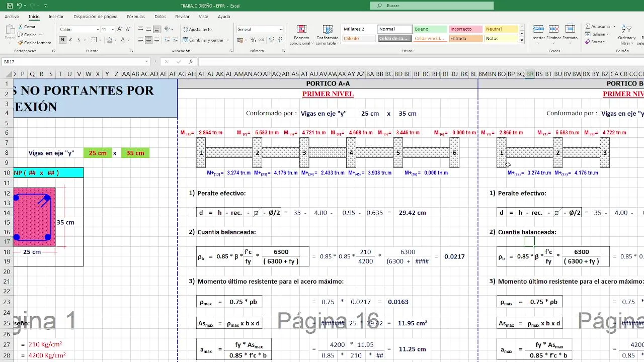Open the Dar formato como tabla menu
This screenshot has height=362, width=644.
point(328,35)
